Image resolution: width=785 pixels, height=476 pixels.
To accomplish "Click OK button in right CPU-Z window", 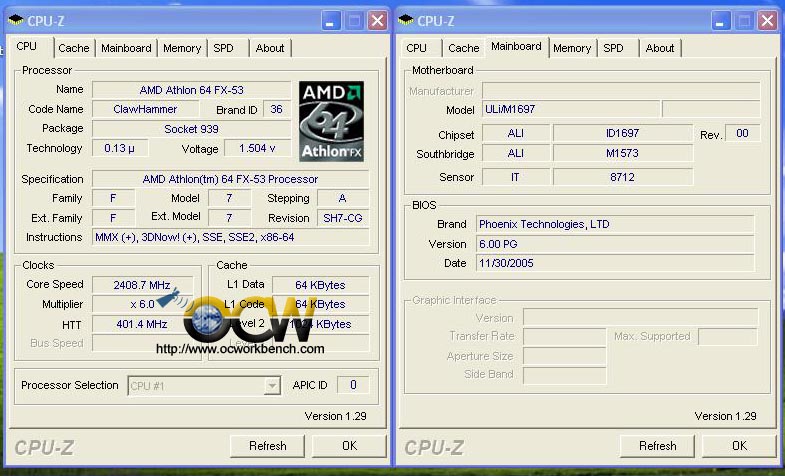I will pyautogui.click(x=739, y=446).
